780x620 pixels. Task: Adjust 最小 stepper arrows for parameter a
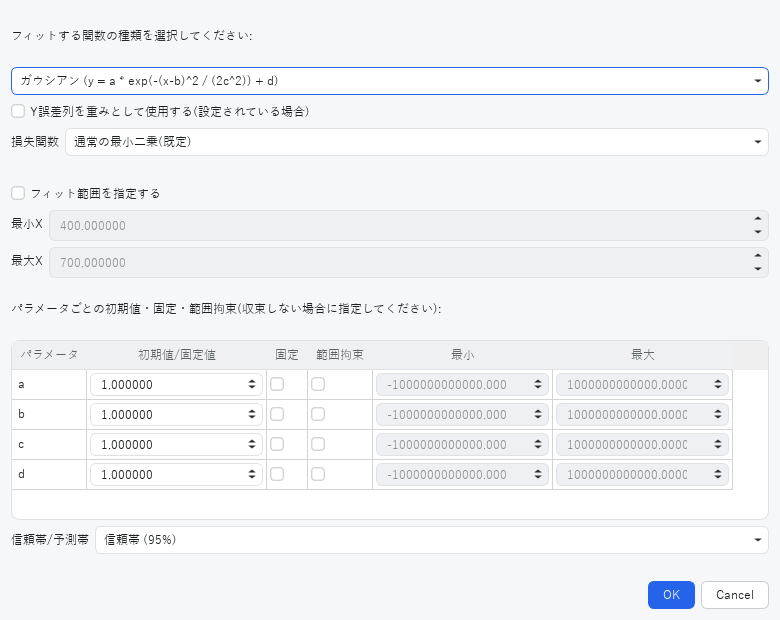click(x=538, y=385)
